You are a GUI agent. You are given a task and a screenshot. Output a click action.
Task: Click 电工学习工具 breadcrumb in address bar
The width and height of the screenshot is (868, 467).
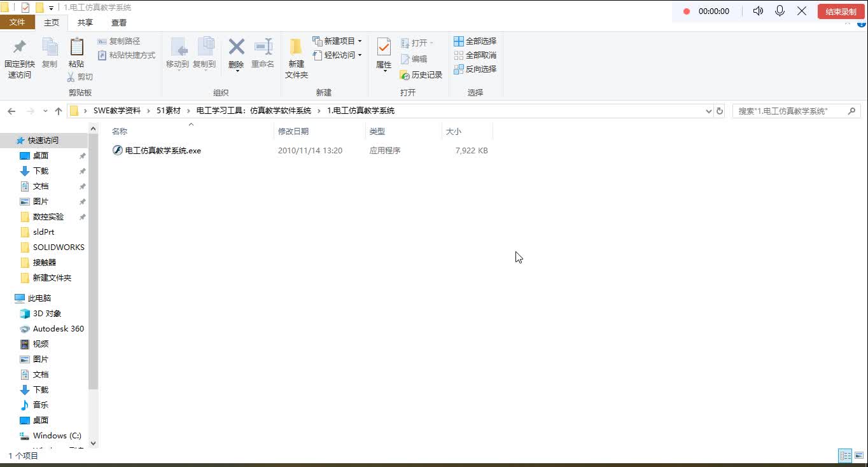tap(254, 111)
